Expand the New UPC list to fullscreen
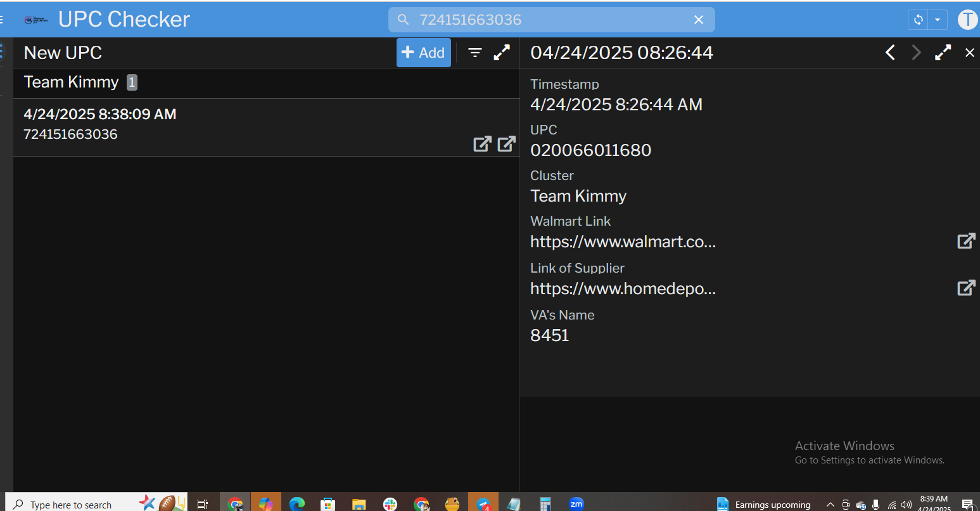This screenshot has height=511, width=980. coord(502,53)
